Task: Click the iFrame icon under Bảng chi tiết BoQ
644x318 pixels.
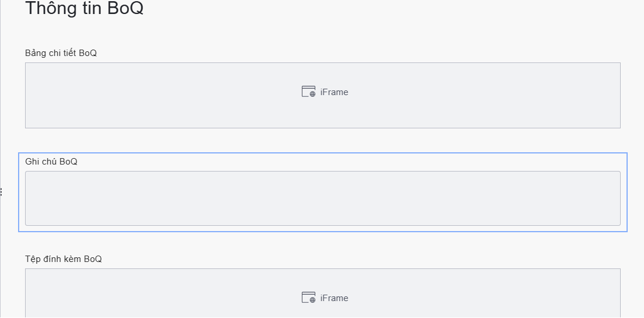Action: [x=308, y=92]
